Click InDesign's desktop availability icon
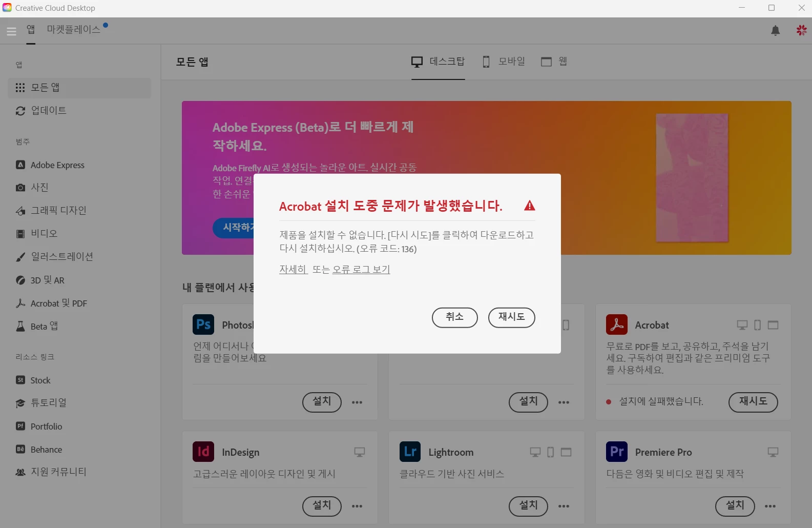The image size is (812, 528). 360,452
